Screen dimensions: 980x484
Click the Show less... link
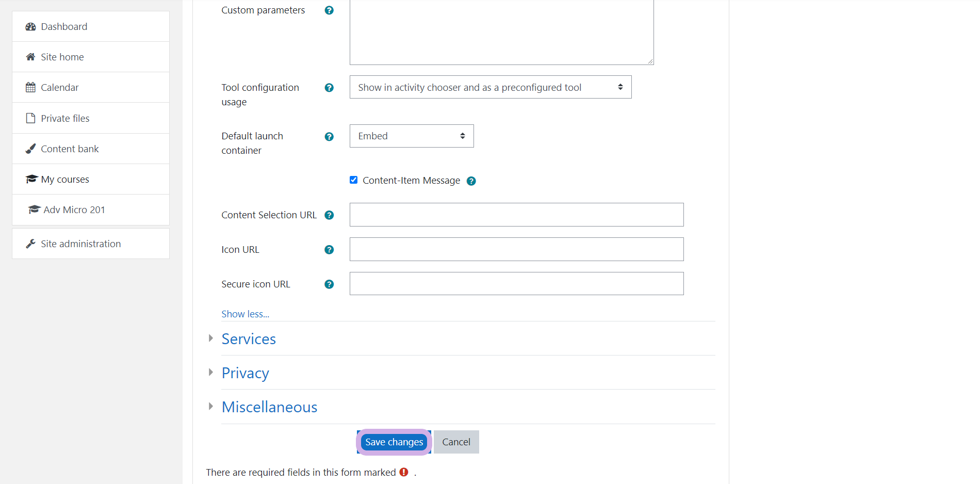point(245,314)
